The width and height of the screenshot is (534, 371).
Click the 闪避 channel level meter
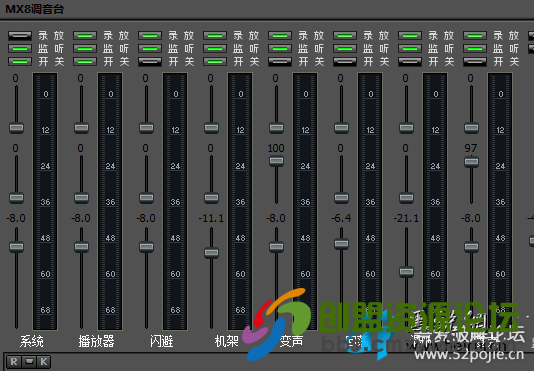[x=175, y=201]
